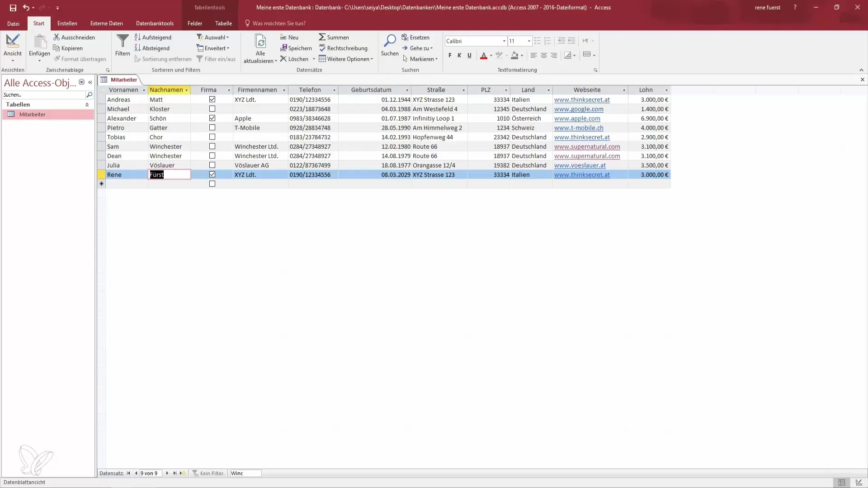Delete record with Löschen
This screenshot has width=868, height=488.
(294, 59)
